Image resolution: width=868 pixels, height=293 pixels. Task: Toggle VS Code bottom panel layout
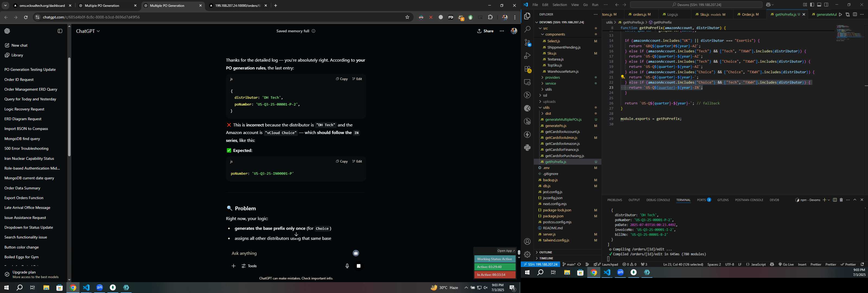[x=819, y=5]
